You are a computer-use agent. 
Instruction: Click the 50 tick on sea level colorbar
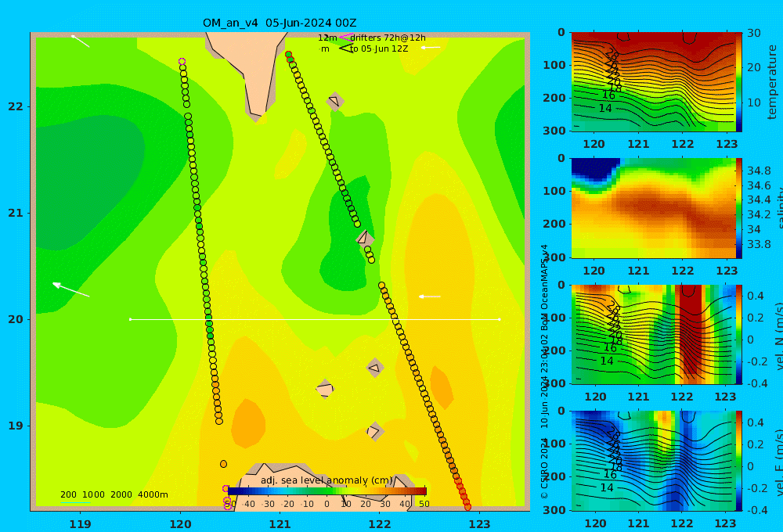(x=424, y=504)
